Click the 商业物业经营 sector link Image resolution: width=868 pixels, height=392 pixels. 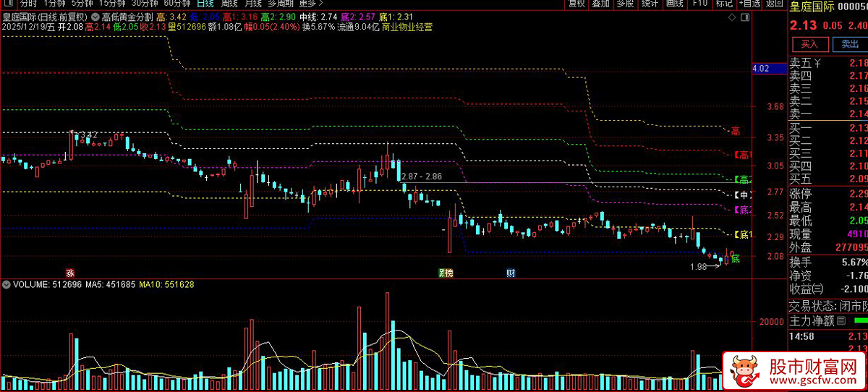point(407,27)
